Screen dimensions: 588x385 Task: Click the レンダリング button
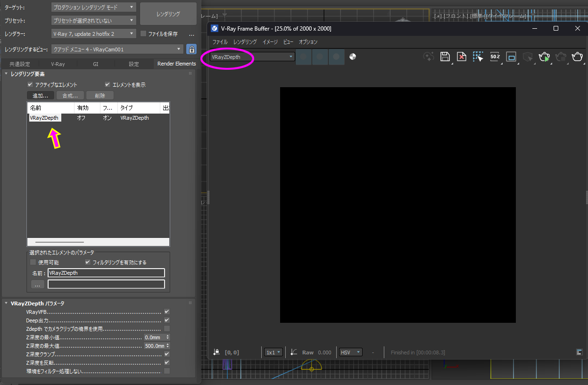[x=168, y=14]
